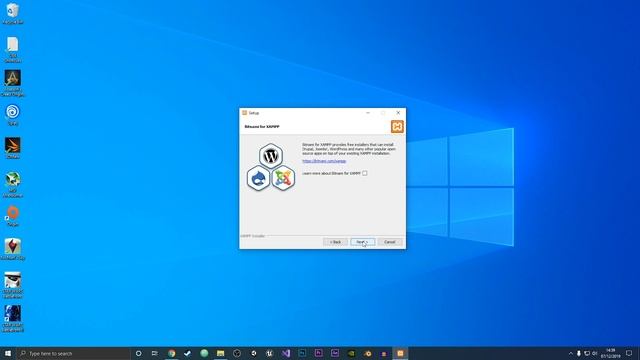Open After Effects from the taskbar
Viewport: 640px width, 360px height.
335,353
